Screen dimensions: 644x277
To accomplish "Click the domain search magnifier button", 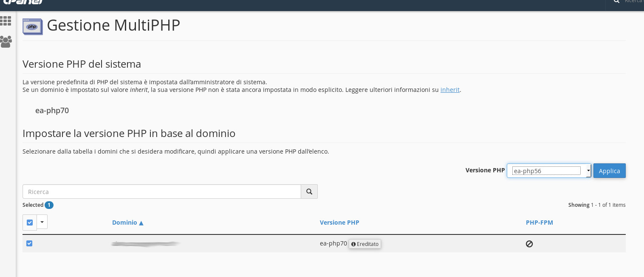I will coord(309,191).
